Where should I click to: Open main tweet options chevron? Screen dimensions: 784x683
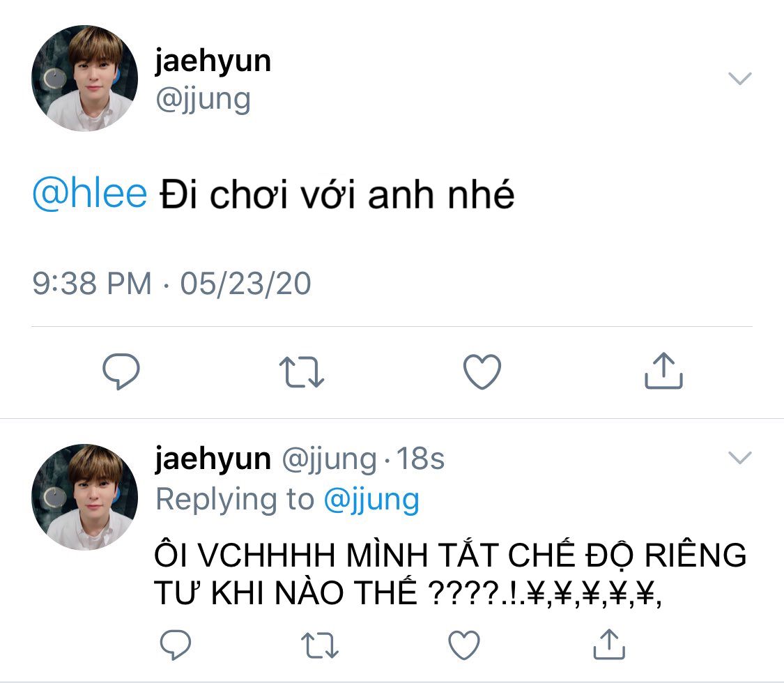pos(739,79)
